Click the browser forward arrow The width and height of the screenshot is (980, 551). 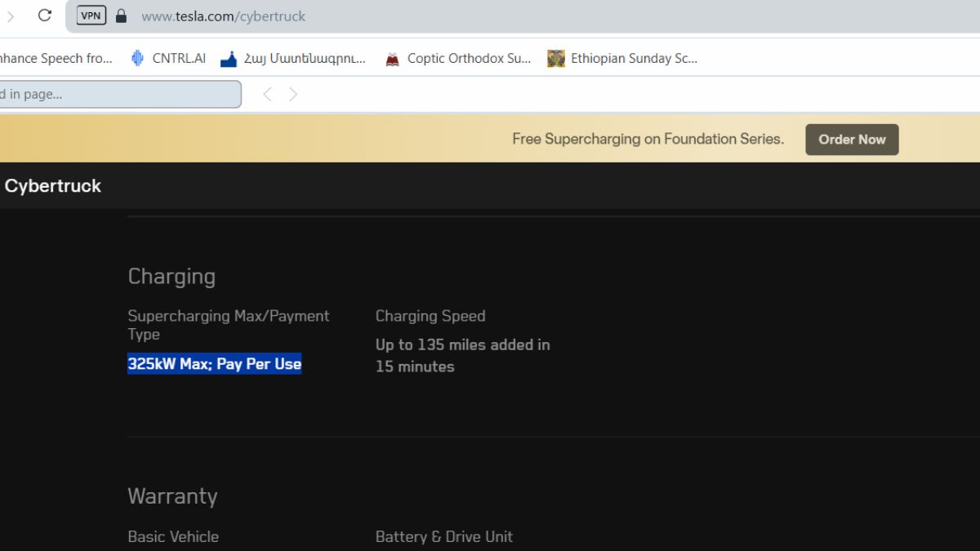tap(10, 16)
